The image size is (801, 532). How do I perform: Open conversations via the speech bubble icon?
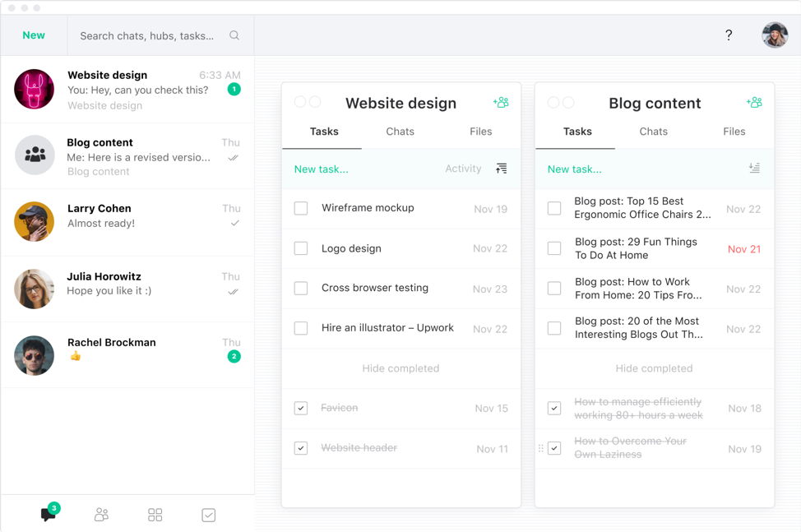(47, 514)
